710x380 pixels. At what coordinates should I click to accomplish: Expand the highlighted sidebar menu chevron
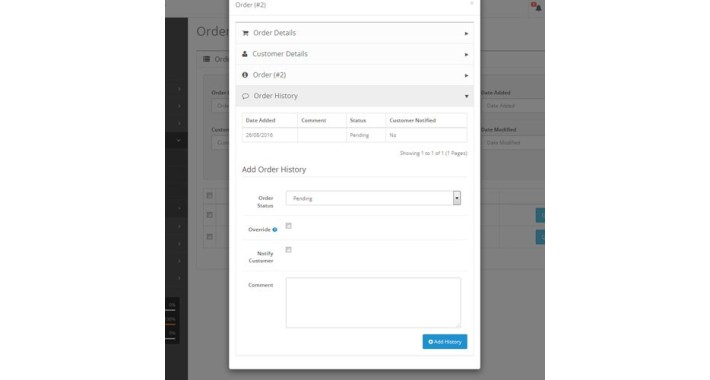click(178, 140)
